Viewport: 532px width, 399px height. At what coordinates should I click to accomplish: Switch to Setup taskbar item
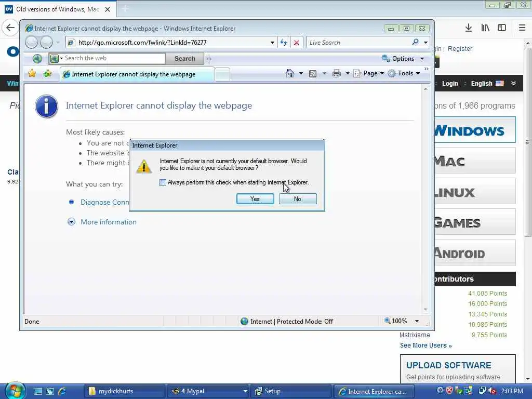(290, 391)
